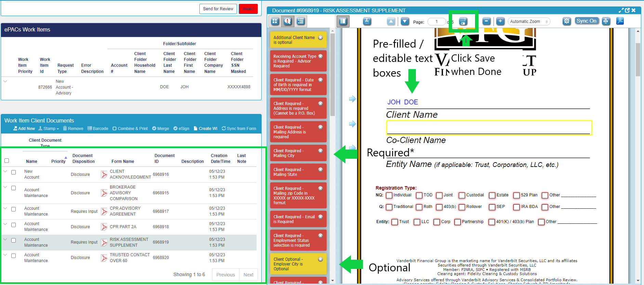Toggle Sync On button

(x=587, y=21)
